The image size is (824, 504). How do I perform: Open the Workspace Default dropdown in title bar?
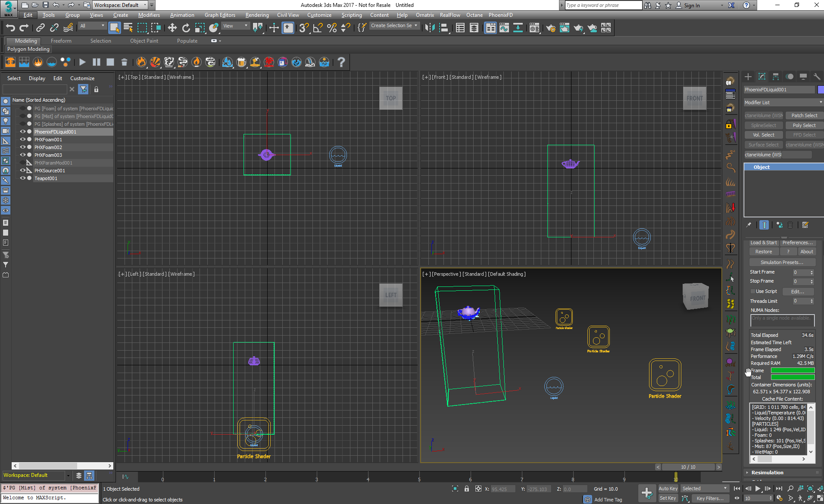coord(121,5)
